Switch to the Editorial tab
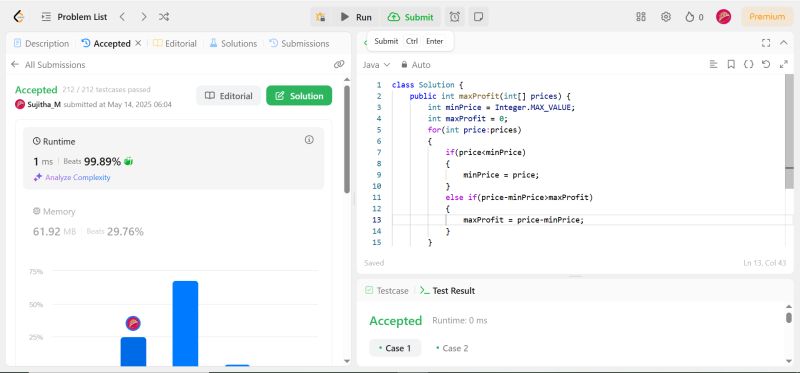This screenshot has width=800, height=373. pos(175,43)
